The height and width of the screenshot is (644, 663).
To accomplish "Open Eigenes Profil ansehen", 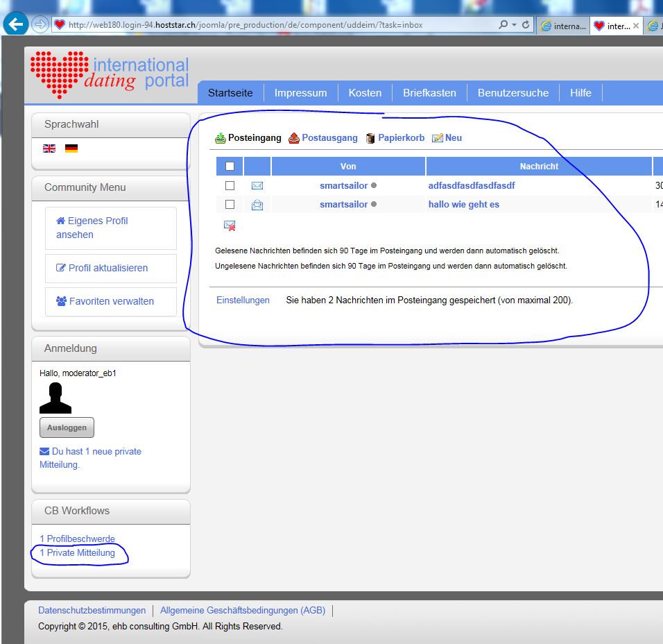I will pos(111,228).
